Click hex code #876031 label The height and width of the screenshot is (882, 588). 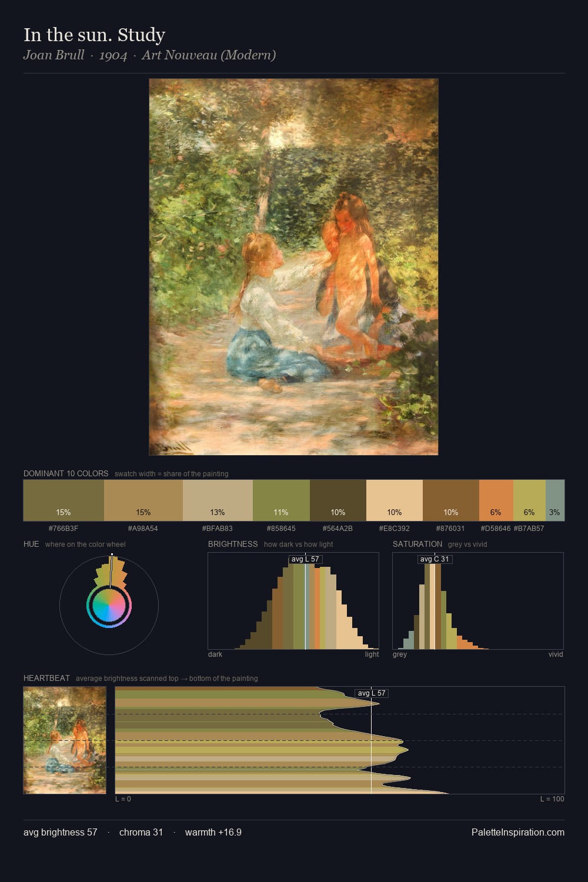(450, 529)
